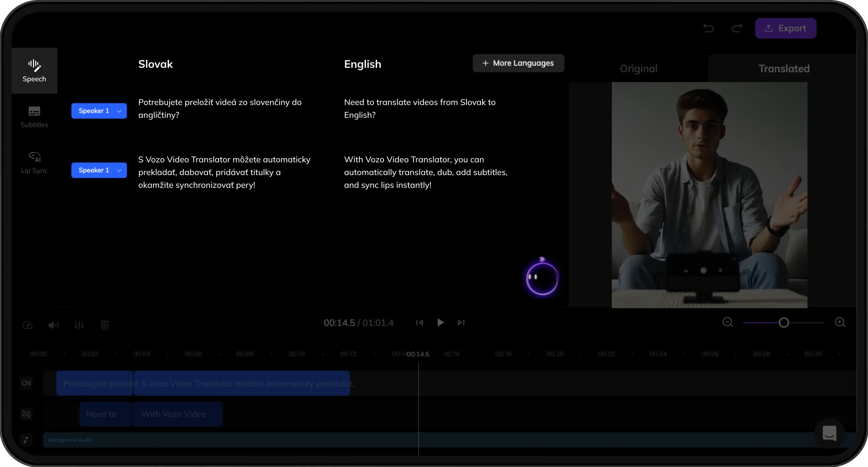Viewport: 868px width, 467px height.
Task: Open the audio mixer sliders icon
Action: 79,325
